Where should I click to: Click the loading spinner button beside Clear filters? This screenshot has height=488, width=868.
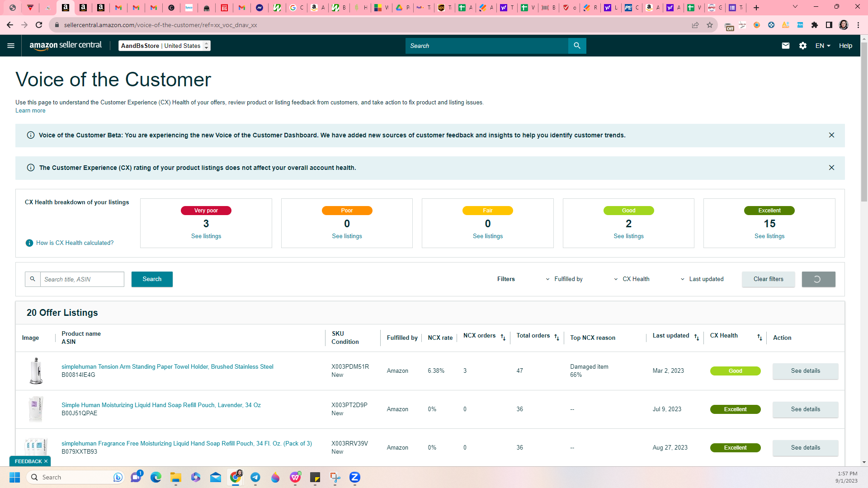pos(818,279)
